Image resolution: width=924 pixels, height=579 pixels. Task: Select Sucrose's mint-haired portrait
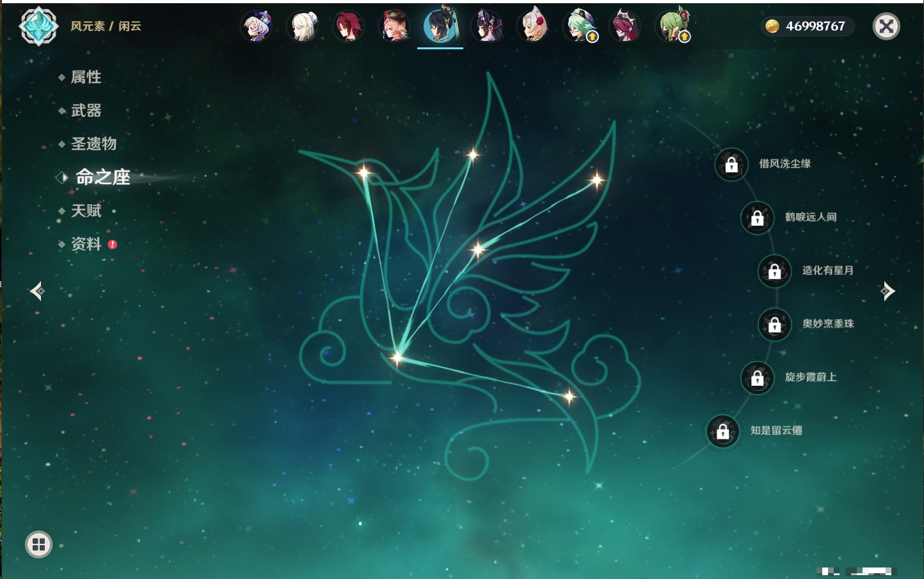pos(579,26)
